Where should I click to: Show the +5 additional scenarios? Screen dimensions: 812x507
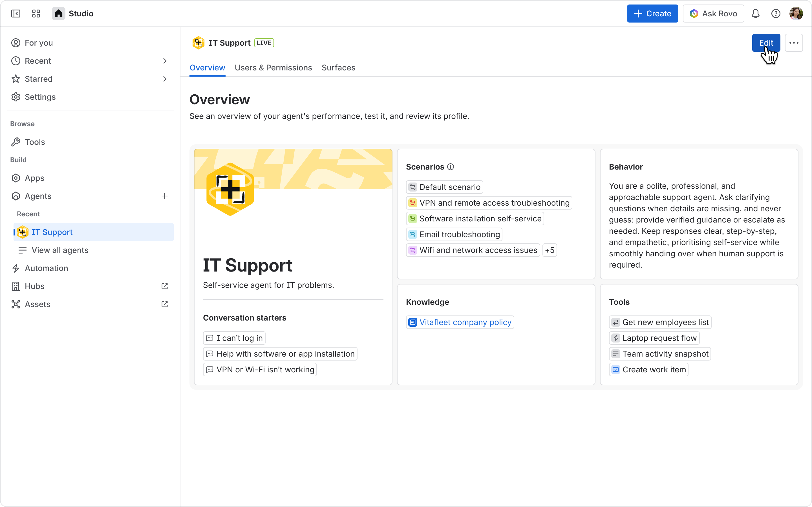tap(550, 250)
